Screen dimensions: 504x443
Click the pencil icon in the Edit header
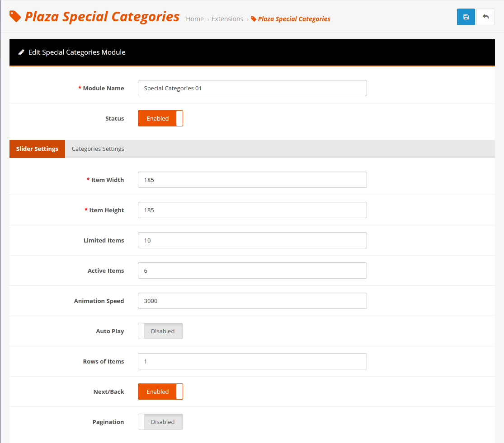click(21, 52)
